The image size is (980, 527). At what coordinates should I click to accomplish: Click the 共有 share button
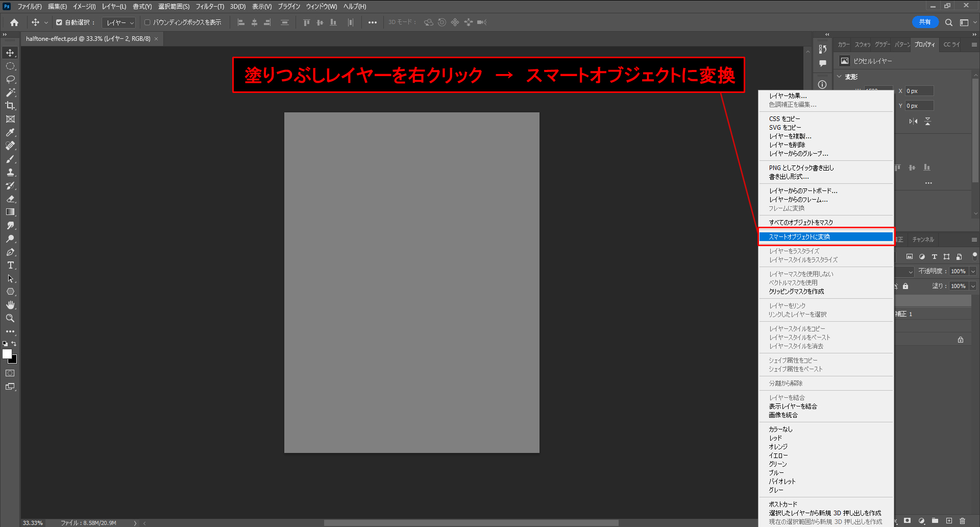pyautogui.click(x=924, y=22)
